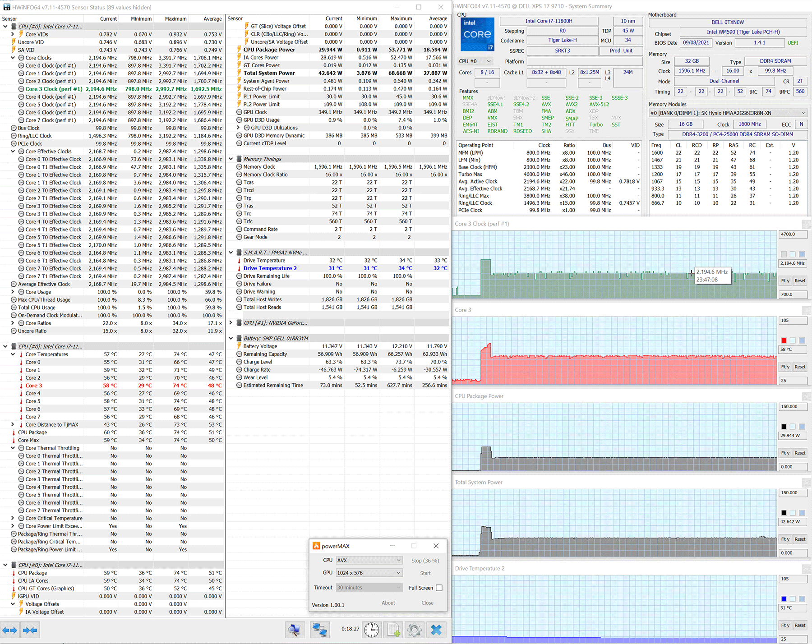
Task: Click Fit y on the Core 3 Clock graph
Action: click(x=785, y=281)
